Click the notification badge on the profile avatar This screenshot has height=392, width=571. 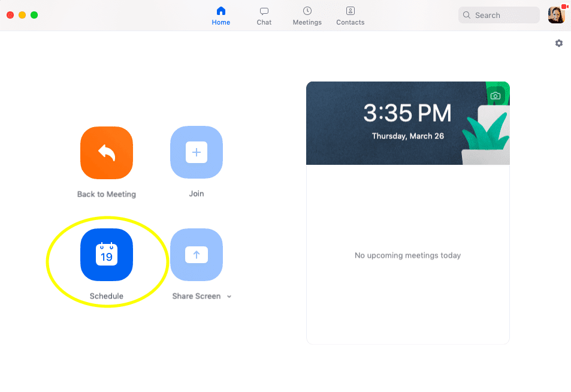566,6
